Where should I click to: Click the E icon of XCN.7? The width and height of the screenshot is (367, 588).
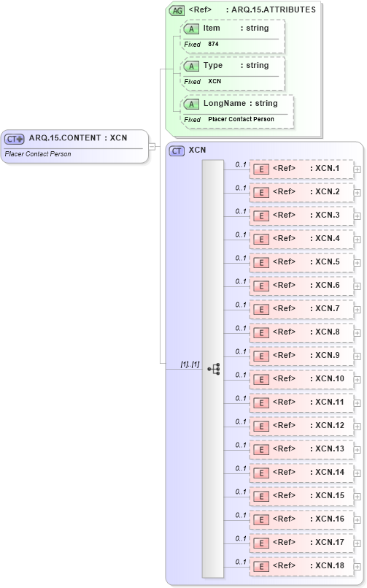(261, 310)
